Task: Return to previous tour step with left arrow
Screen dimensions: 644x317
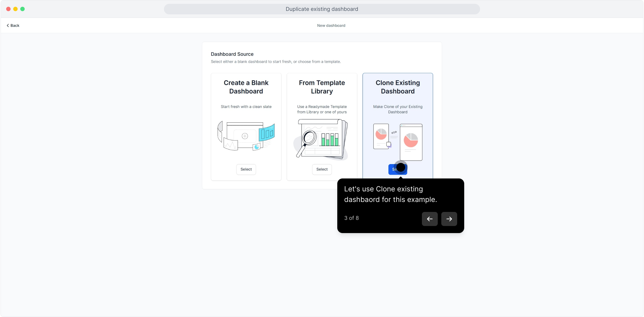Action: coord(430,219)
